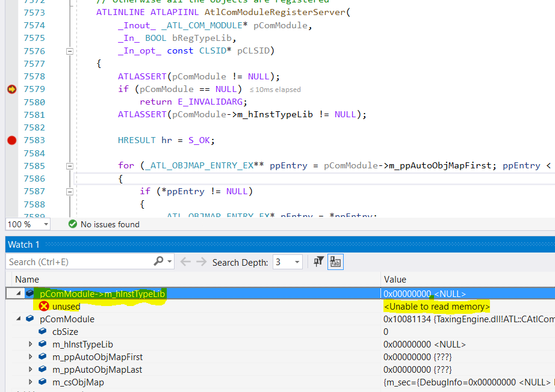Select the unused watch row
The height and width of the screenshot is (392, 555).
tap(66, 307)
